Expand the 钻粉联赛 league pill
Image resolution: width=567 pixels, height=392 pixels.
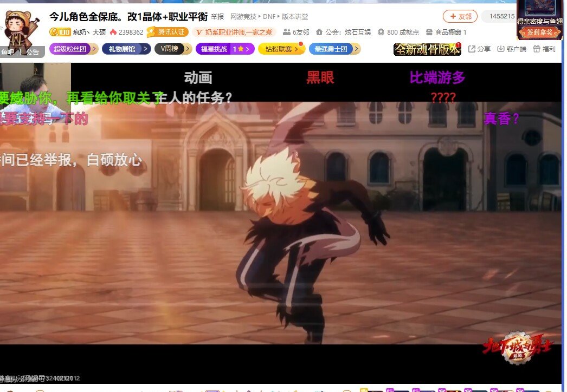pyautogui.click(x=281, y=49)
